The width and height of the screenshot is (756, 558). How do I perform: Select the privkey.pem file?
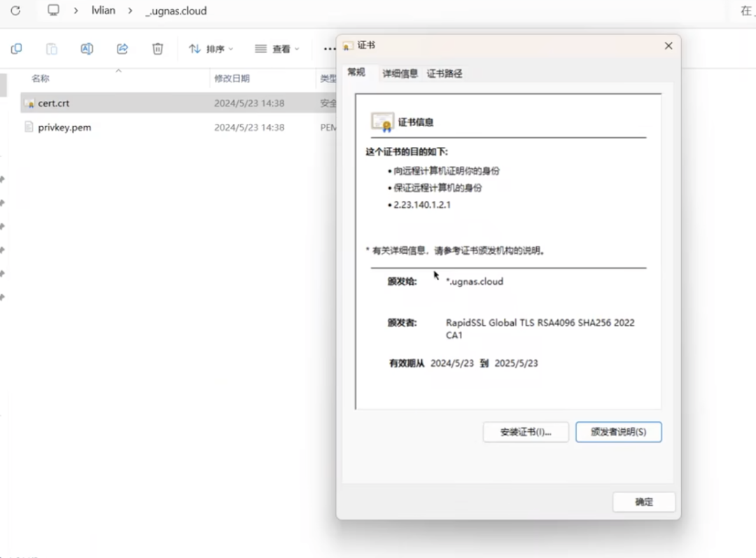(x=178, y=127)
